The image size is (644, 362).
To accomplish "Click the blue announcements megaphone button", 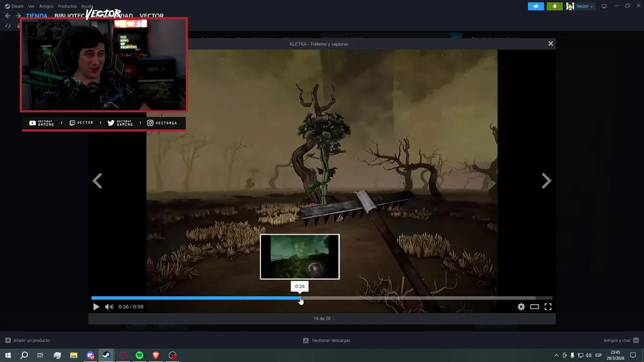I will (536, 6).
